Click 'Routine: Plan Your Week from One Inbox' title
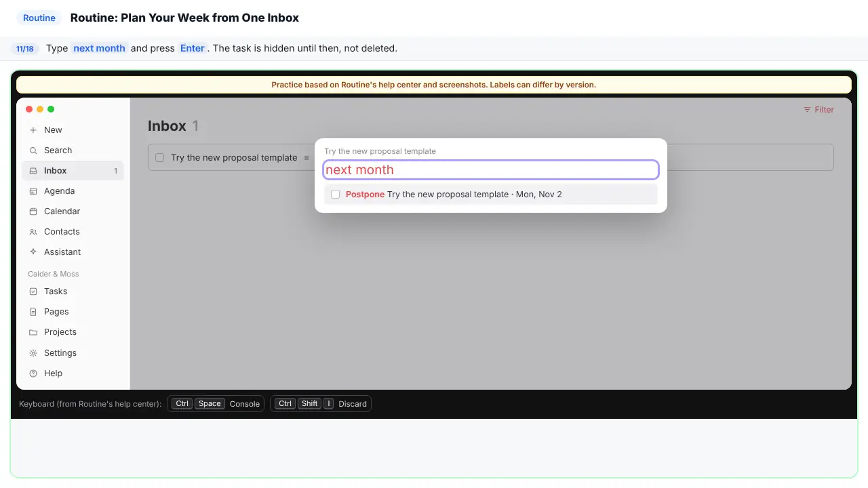The width and height of the screenshot is (868, 488). tap(184, 18)
